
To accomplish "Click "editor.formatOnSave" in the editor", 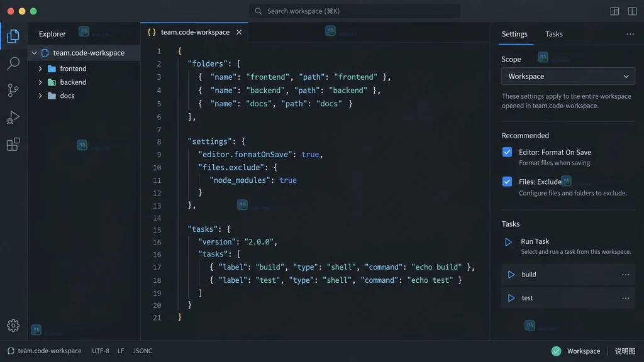I will click(245, 155).
